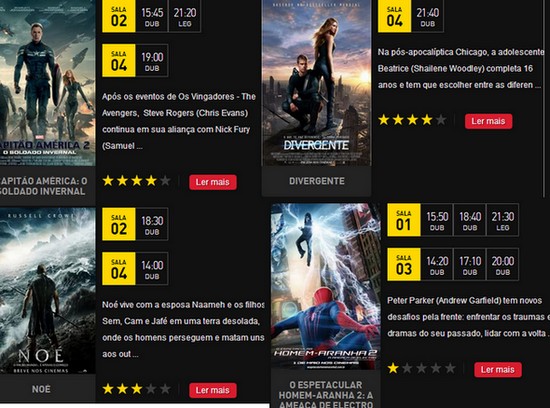Select the 19:00 DUB session in Sala 04
The height and width of the screenshot is (408, 550).
pyautogui.click(x=152, y=60)
